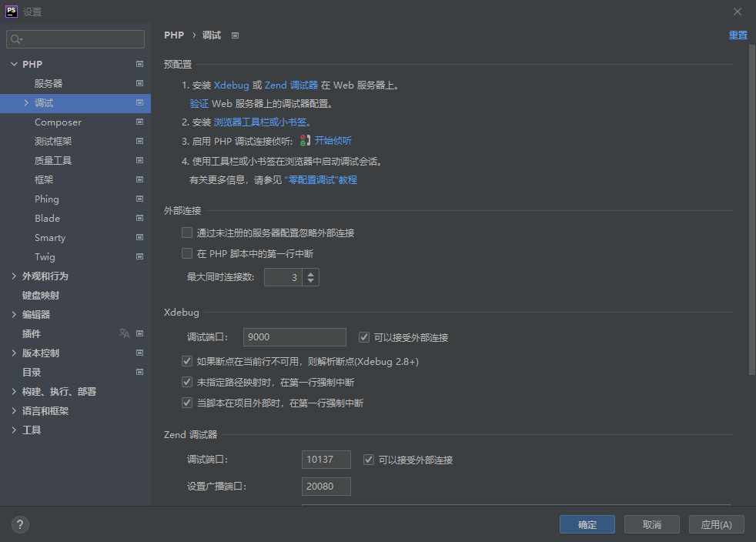This screenshot has width=756, height=542.
Task: Click the magnifier icon in settings search box
Action: 15,38
